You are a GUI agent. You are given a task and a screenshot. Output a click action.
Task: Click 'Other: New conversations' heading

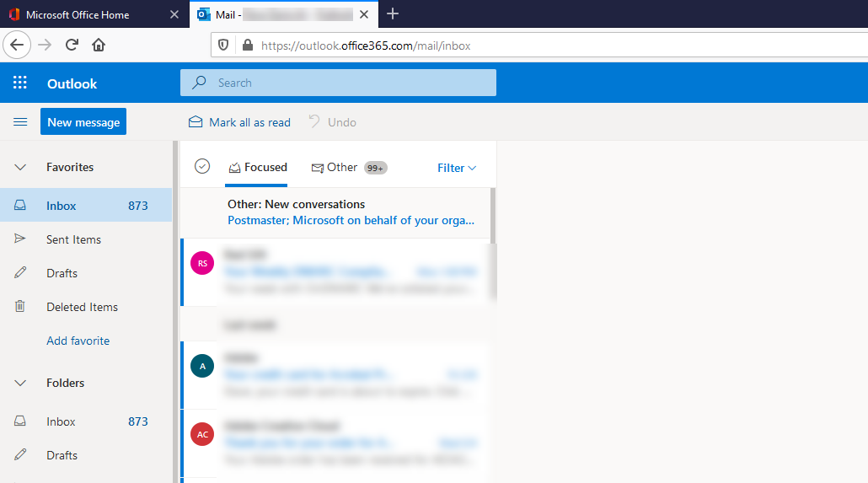tap(296, 204)
